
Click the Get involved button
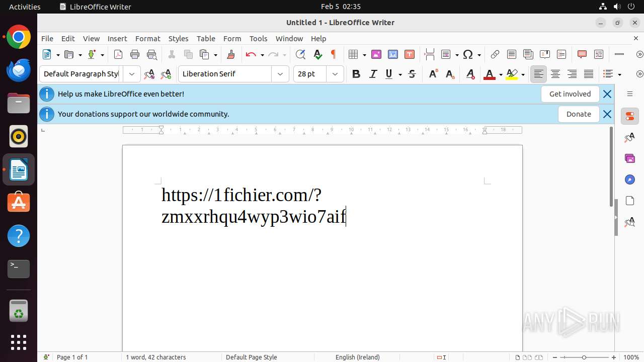[x=570, y=94]
